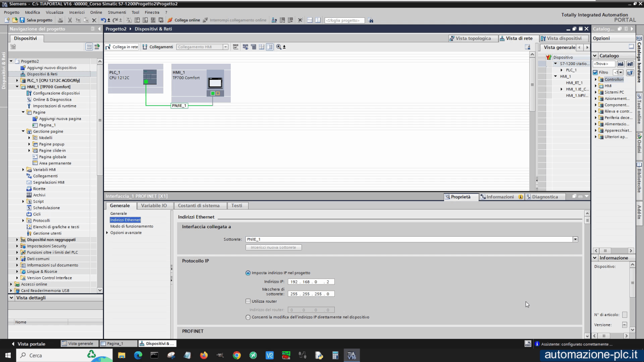Viewport: 644px width, 362px height.
Task: Click the cut scissors icon in toolbar
Action: tap(70, 20)
